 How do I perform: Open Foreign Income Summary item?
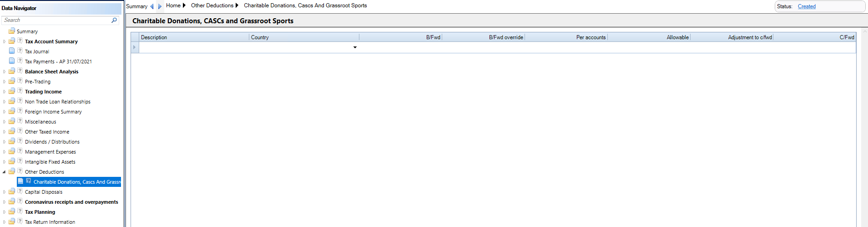click(53, 112)
